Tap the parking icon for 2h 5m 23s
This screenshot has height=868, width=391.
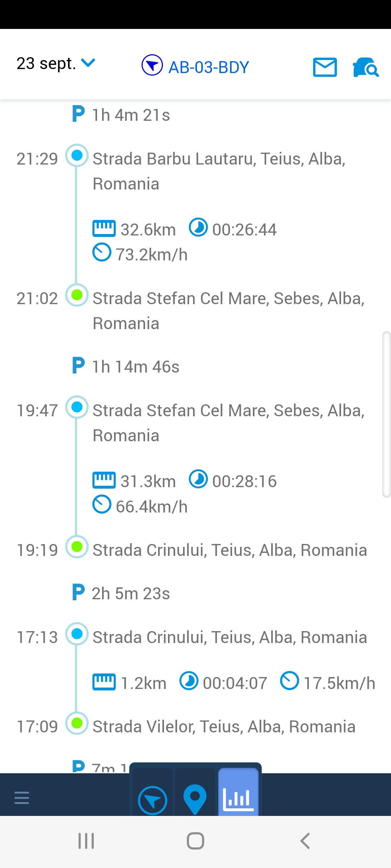(79, 592)
